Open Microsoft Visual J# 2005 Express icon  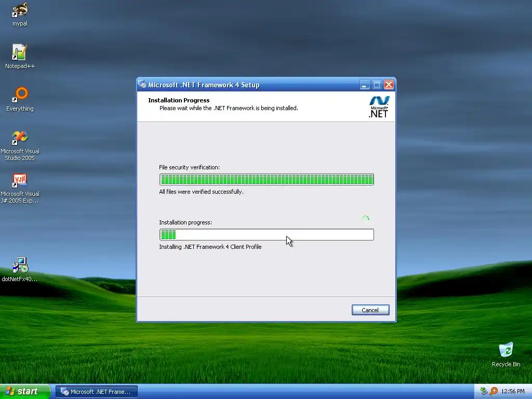click(x=20, y=188)
